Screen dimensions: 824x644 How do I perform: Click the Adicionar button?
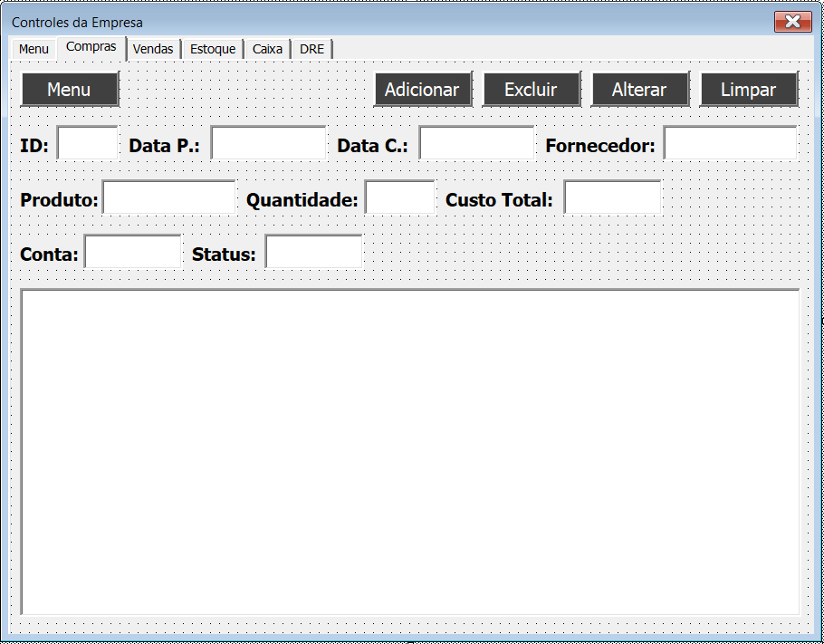click(423, 90)
